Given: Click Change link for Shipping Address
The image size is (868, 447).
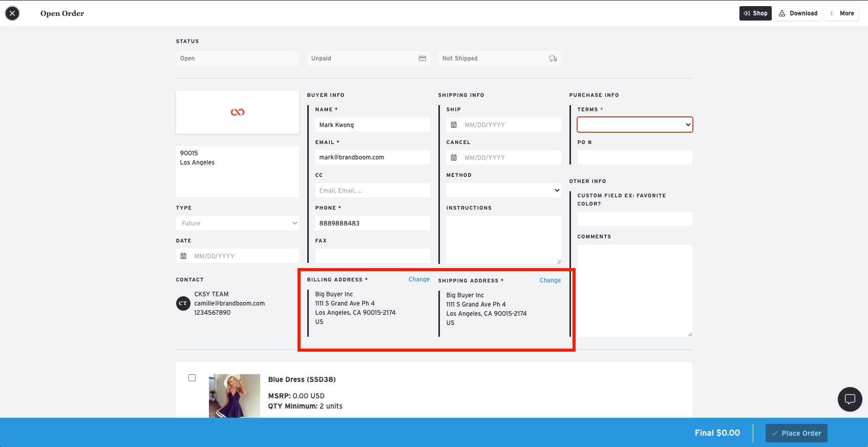Looking at the screenshot, I should 549,280.
